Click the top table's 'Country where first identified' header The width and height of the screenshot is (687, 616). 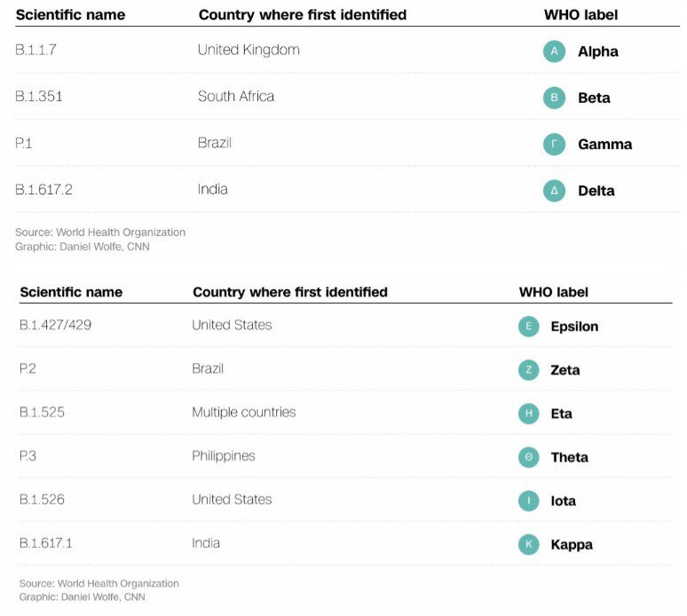tap(303, 15)
